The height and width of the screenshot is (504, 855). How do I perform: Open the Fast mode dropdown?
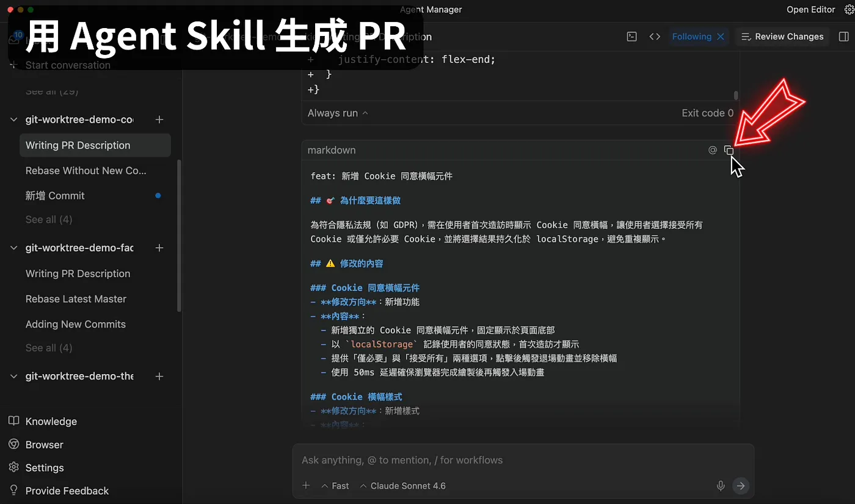[x=335, y=486]
